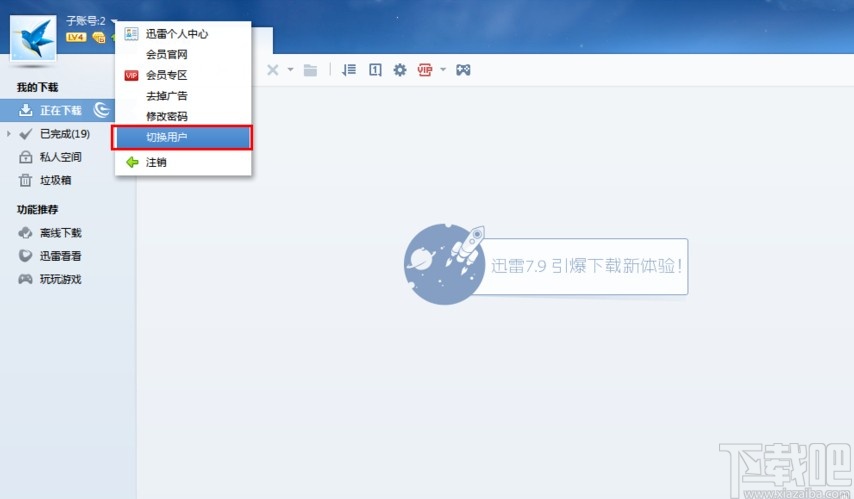Open 已完成(19) completed downloads list
The image size is (854, 499).
pos(65,134)
